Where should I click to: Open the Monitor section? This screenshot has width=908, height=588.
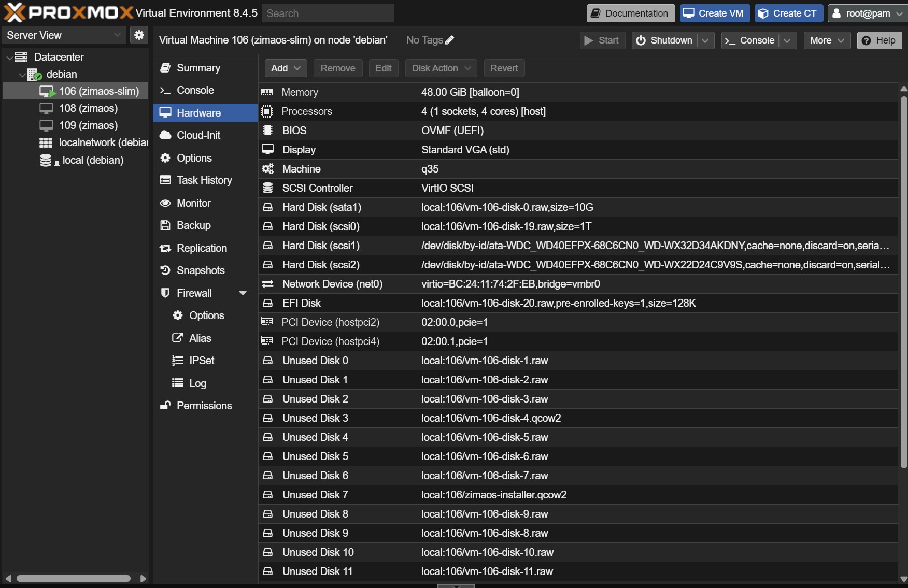coord(193,203)
